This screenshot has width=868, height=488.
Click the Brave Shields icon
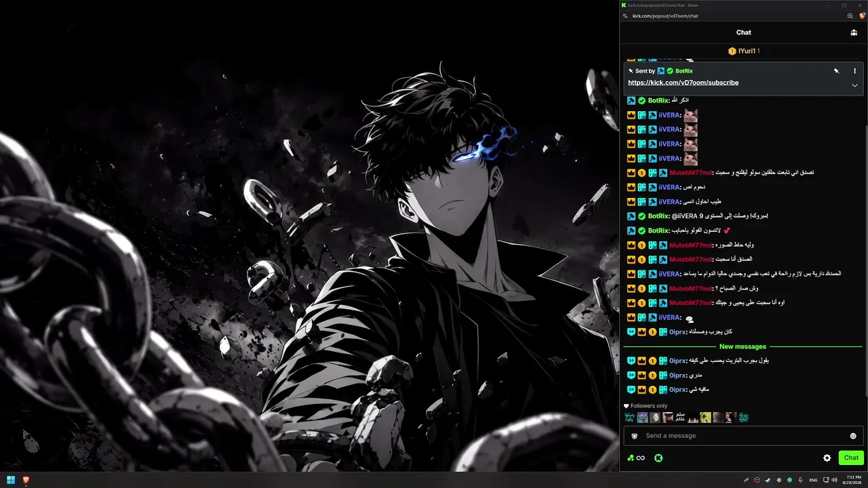click(x=862, y=16)
